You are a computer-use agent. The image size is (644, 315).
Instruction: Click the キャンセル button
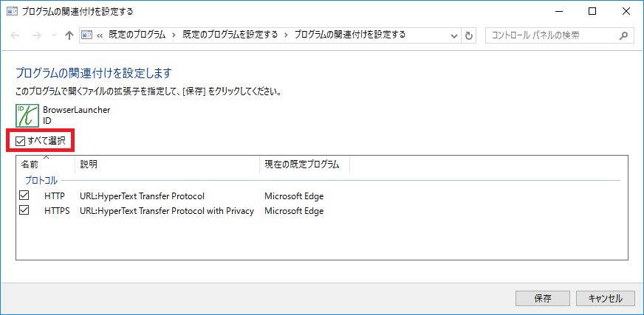coord(606,298)
